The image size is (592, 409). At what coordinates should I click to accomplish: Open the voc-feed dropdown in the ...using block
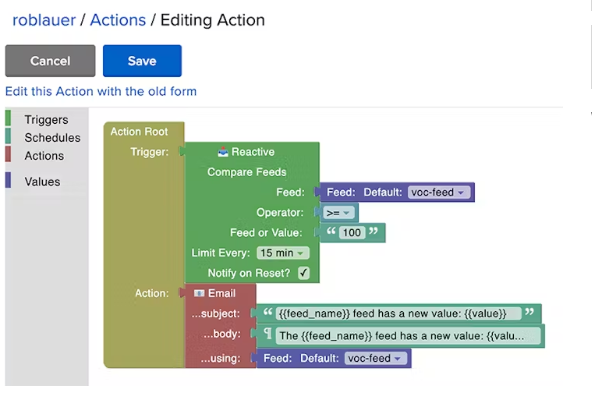pyautogui.click(x=376, y=358)
